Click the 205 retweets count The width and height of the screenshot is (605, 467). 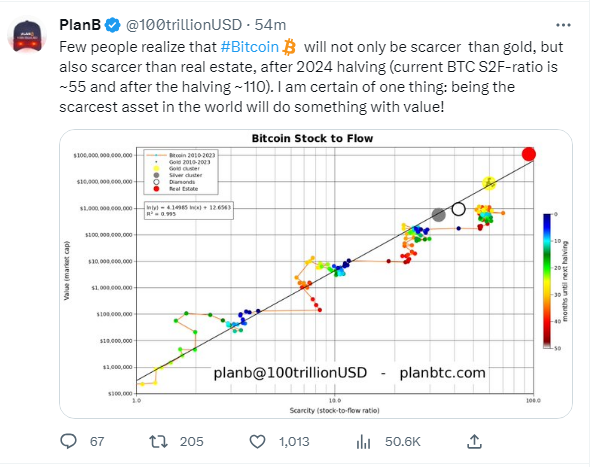click(x=191, y=442)
